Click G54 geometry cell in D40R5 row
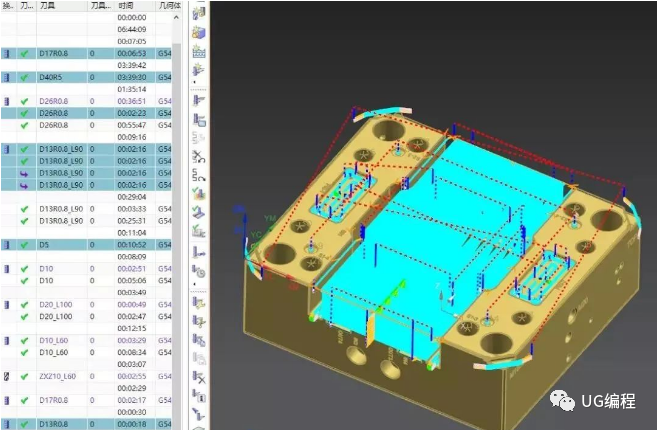657x430 pixels. 165,78
